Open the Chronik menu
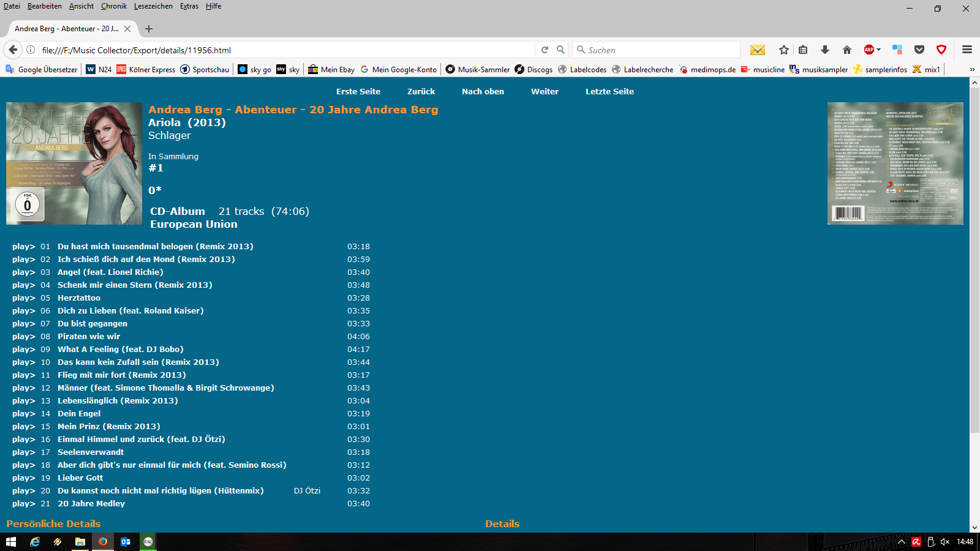This screenshot has width=980, height=551. point(114,6)
